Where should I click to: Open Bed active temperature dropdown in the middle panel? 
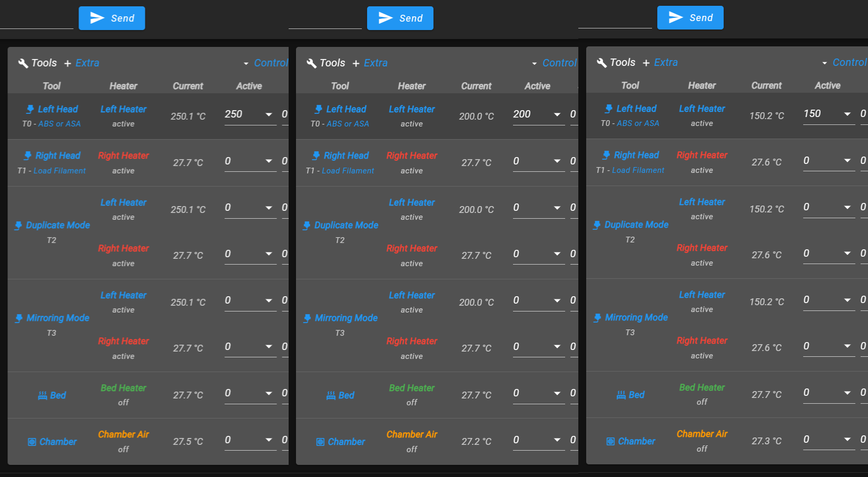(557, 393)
